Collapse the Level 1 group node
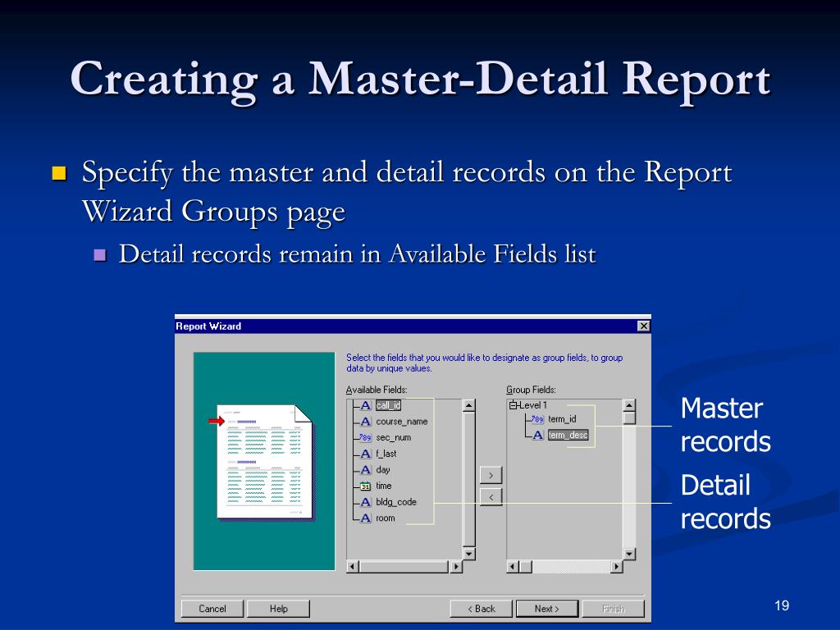 pyautogui.click(x=513, y=405)
